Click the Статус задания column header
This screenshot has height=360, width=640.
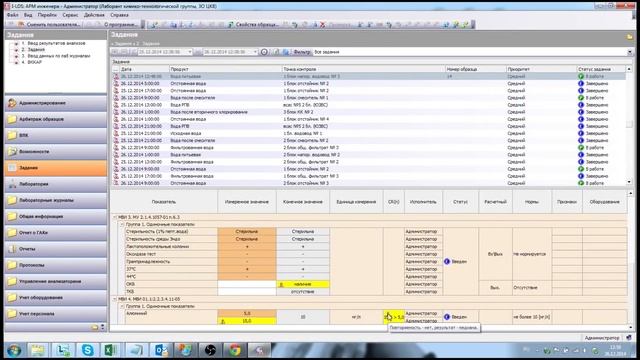pyautogui.click(x=600, y=69)
